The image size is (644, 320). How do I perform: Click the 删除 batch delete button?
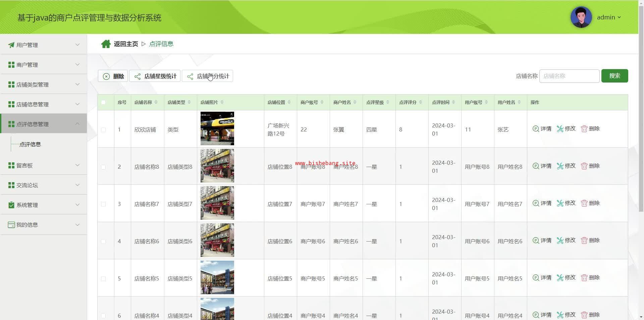pos(113,76)
